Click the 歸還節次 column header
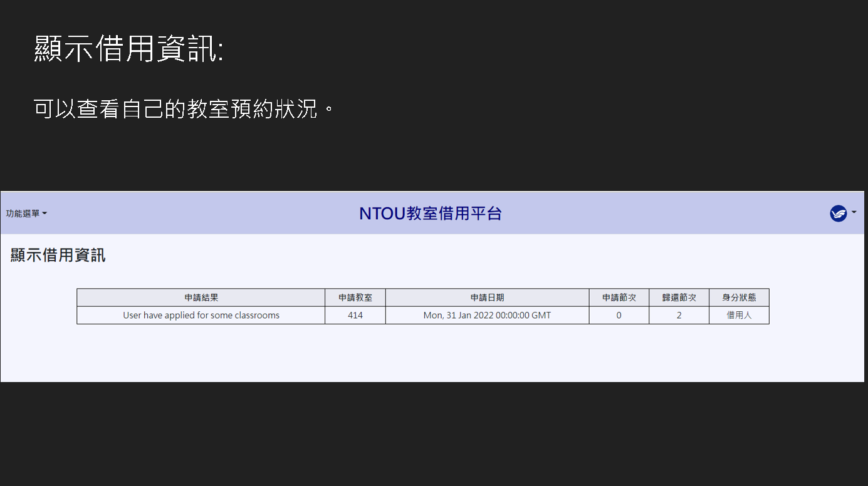868x486 pixels. pyautogui.click(x=679, y=297)
